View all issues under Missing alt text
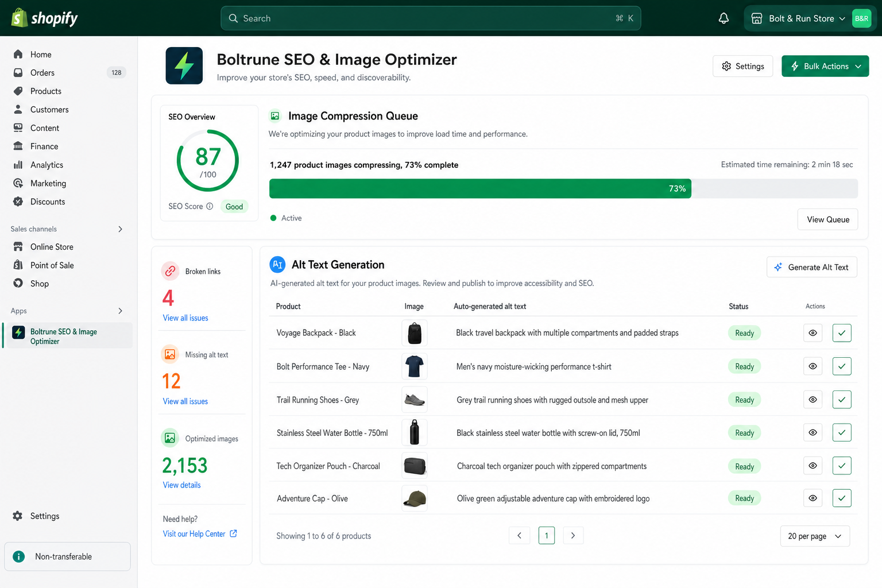 coord(185,401)
